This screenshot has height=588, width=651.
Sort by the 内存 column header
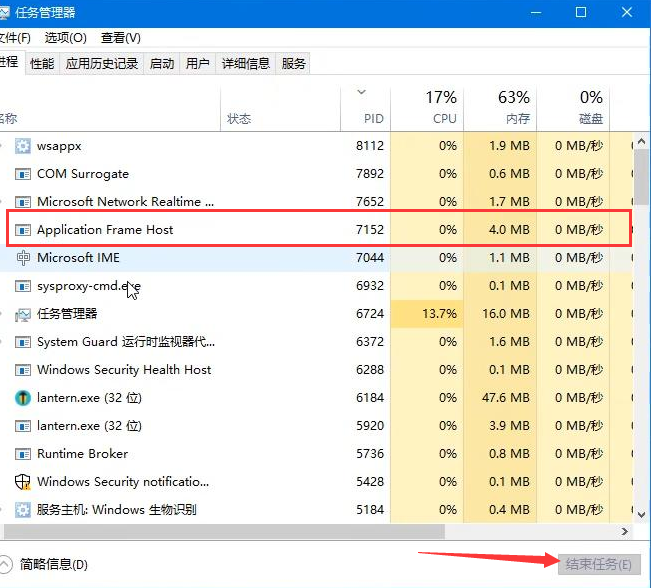(500, 109)
